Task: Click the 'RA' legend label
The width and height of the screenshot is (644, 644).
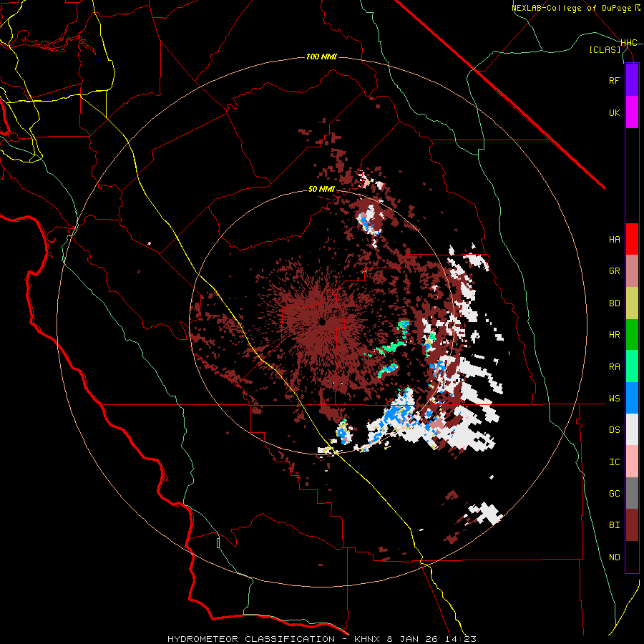Action: pos(614,367)
